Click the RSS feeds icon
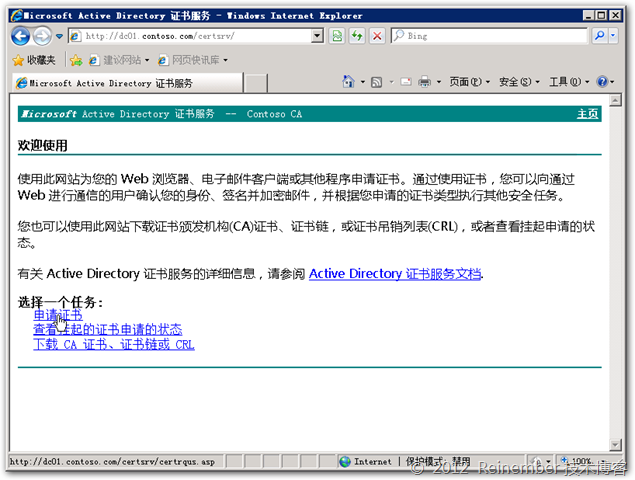635x480 pixels. click(377, 82)
